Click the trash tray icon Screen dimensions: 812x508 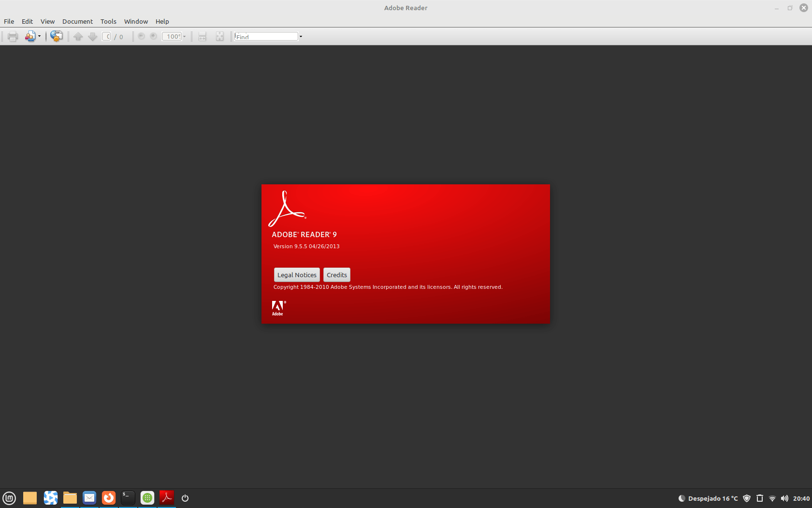coord(760,498)
